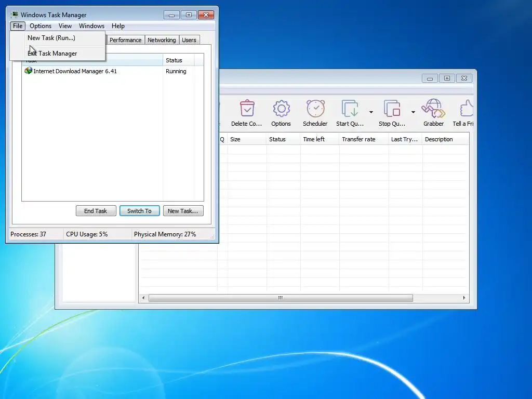
Task: Switch to the Users tab
Action: click(x=189, y=40)
